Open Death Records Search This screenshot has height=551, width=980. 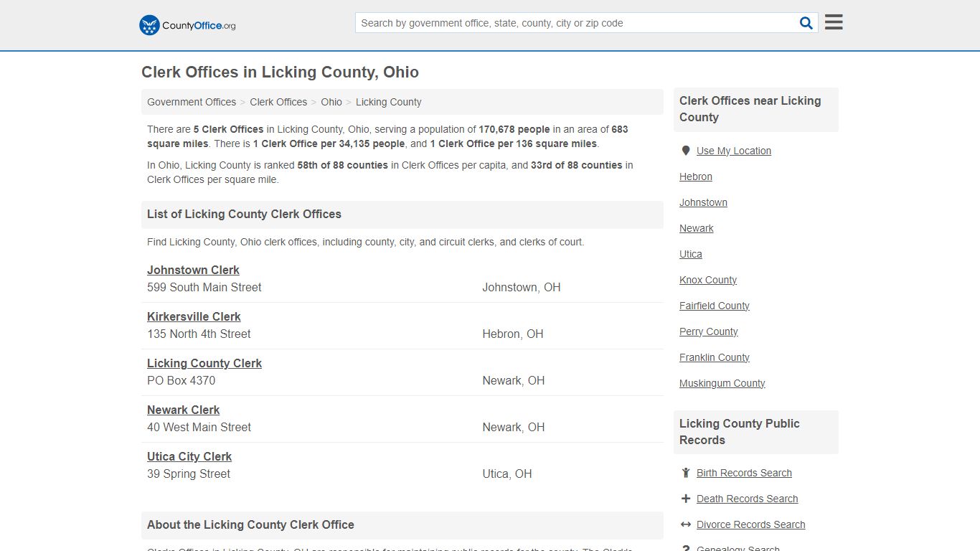[x=747, y=499]
